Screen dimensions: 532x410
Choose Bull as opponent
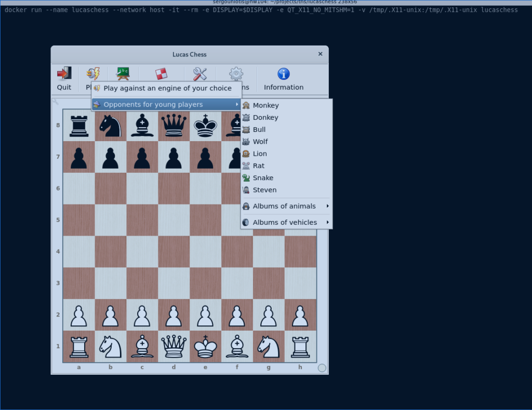tap(286, 129)
